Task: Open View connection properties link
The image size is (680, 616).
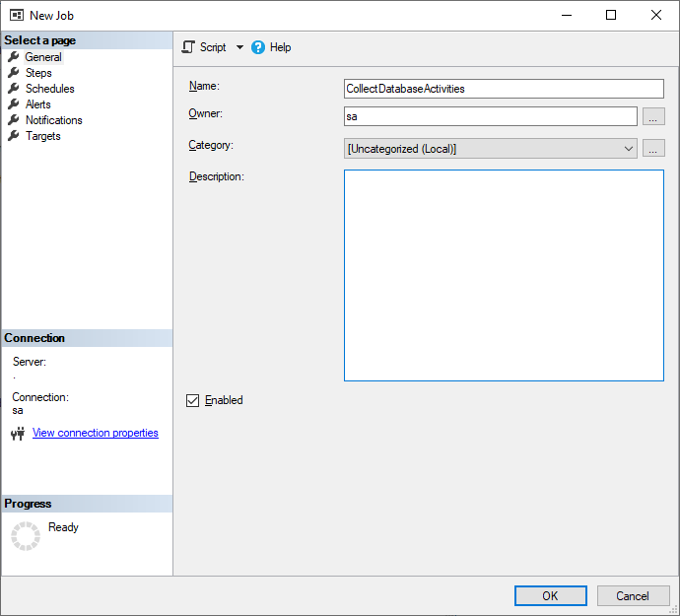Action: click(x=96, y=433)
